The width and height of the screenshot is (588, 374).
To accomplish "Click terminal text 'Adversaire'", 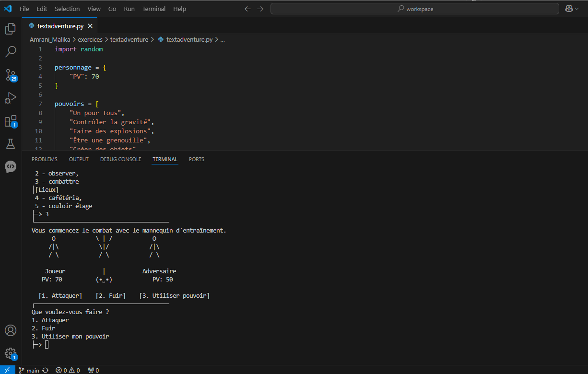I will (x=159, y=271).
